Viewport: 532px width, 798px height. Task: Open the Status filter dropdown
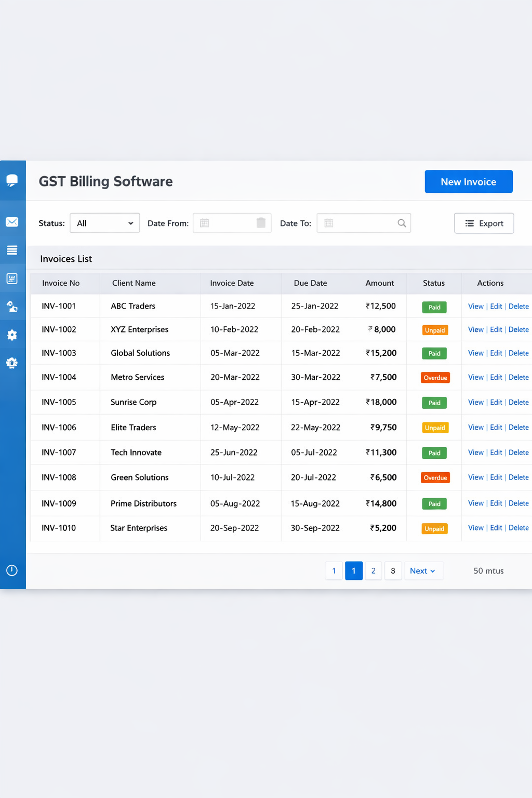[104, 223]
